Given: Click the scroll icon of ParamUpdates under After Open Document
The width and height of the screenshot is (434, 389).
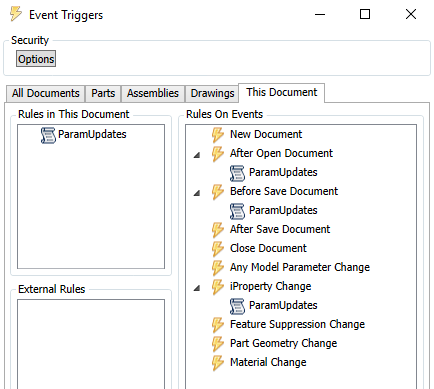Looking at the screenshot, I should point(237,173).
